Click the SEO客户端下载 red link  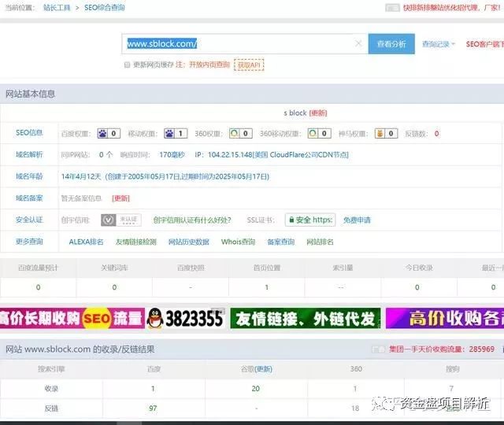(x=485, y=44)
